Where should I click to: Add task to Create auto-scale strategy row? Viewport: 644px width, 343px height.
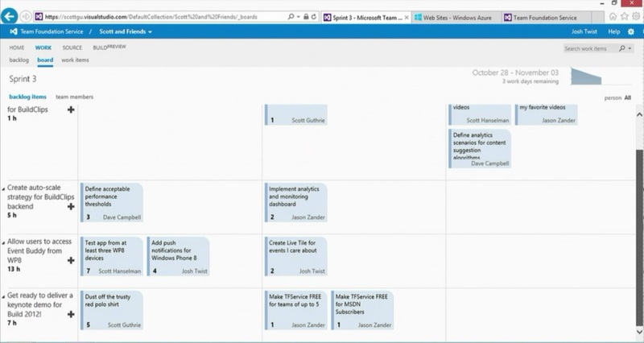point(71,206)
